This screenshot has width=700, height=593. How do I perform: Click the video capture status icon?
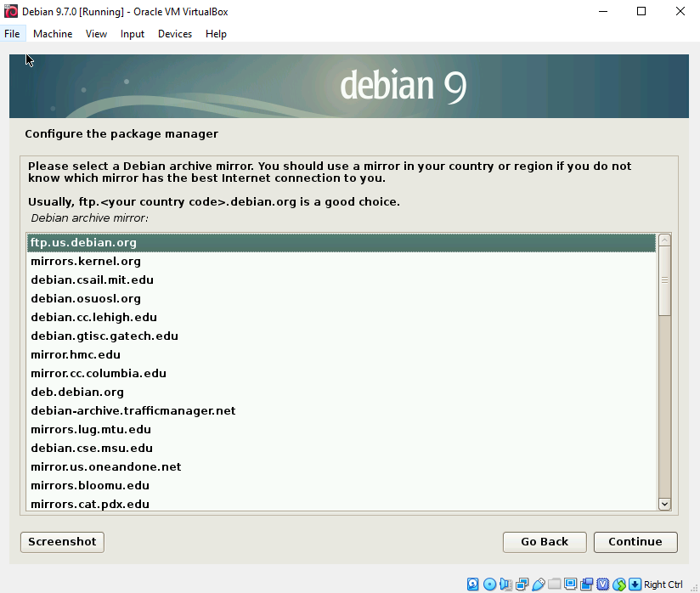587,584
